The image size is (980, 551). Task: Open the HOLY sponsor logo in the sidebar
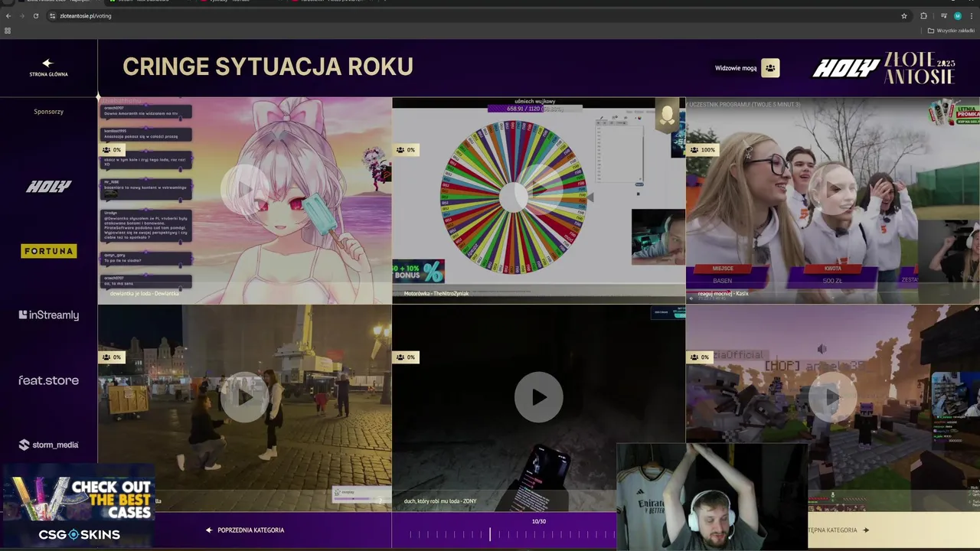pyautogui.click(x=48, y=186)
